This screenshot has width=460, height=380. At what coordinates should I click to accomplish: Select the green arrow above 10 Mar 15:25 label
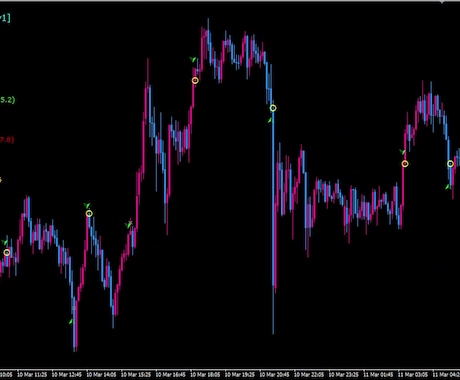point(129,225)
